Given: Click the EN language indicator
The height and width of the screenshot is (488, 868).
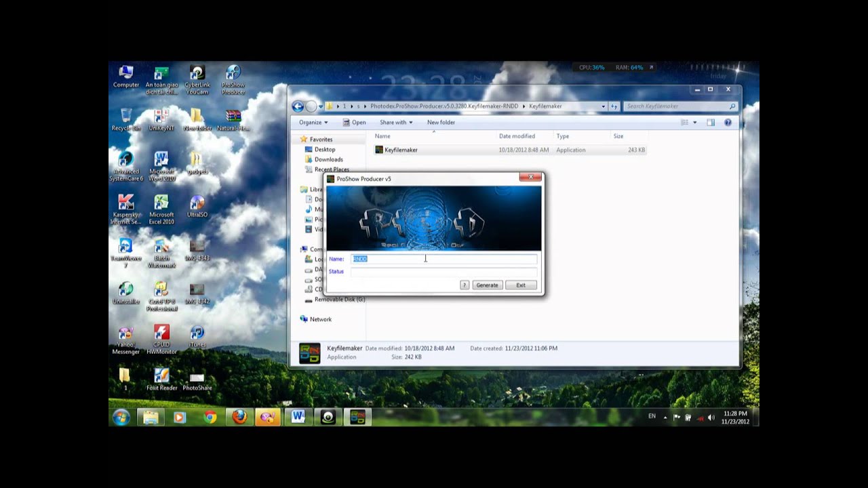Looking at the screenshot, I should (x=652, y=416).
